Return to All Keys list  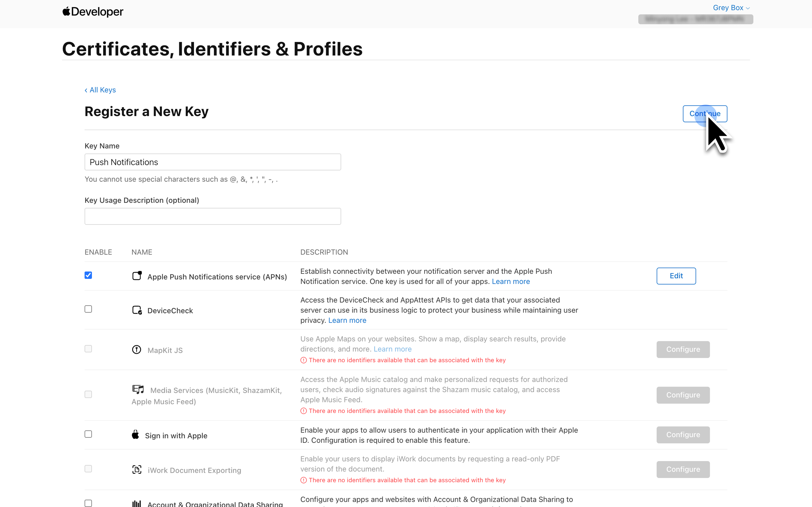(100, 90)
